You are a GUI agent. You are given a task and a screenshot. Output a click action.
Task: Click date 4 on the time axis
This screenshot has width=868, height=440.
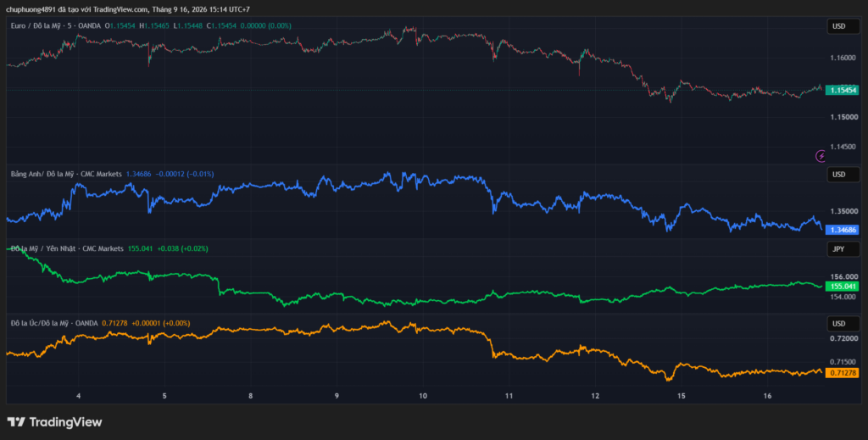[79, 396]
